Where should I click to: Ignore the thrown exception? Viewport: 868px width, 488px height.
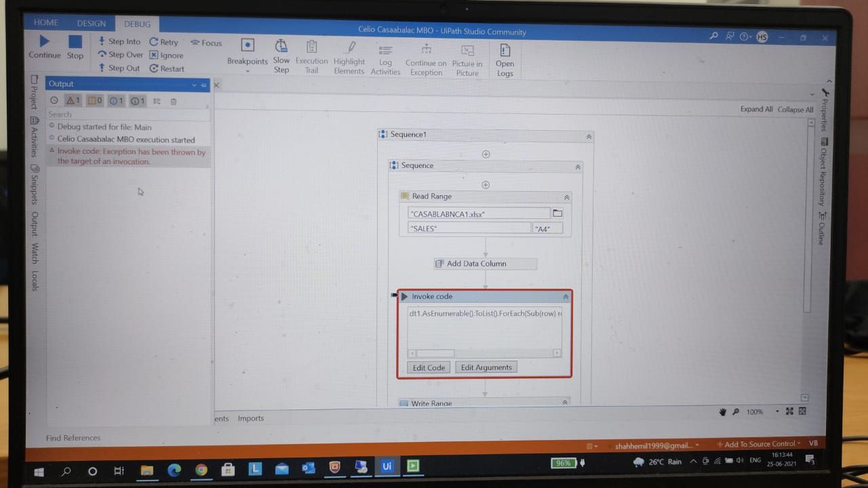tap(166, 56)
